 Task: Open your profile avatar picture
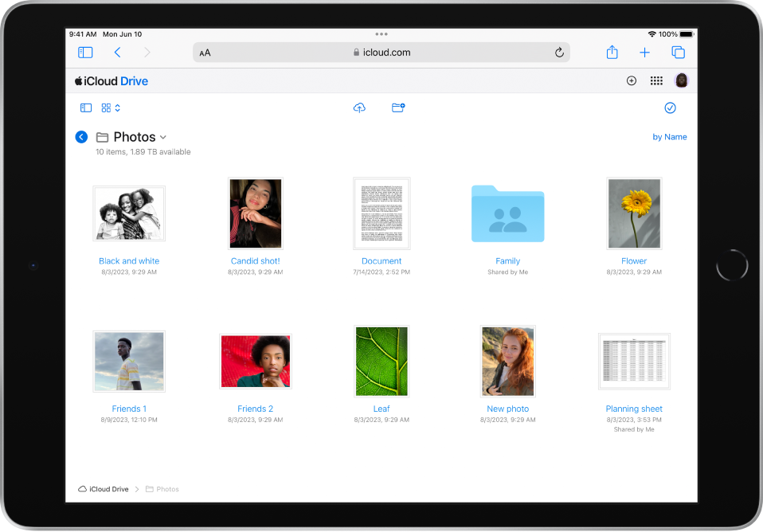681,80
